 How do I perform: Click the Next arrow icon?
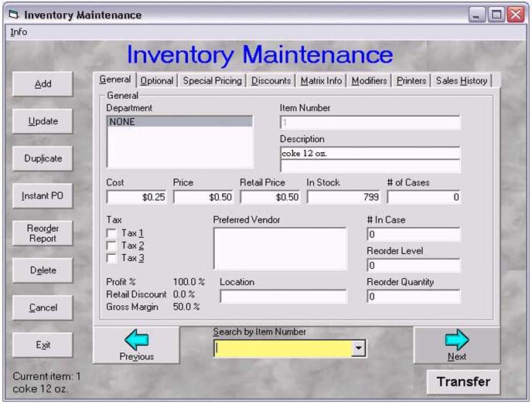click(457, 340)
